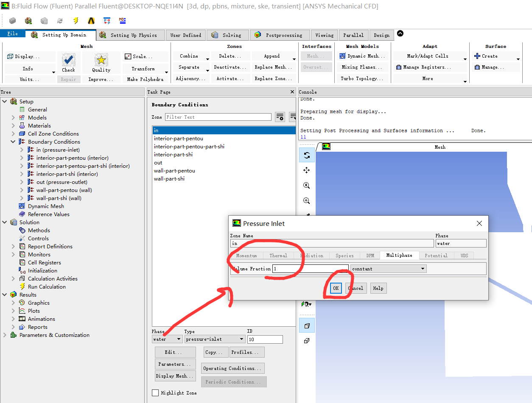Image resolution: width=532 pixels, height=403 pixels.
Task: Open the Viewing ribbon tab
Action: 324,35
